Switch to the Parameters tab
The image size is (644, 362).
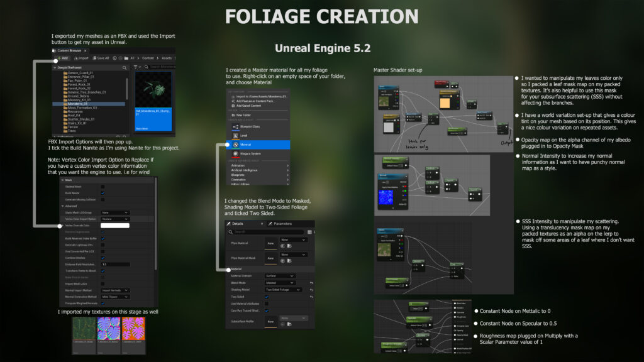click(x=282, y=224)
